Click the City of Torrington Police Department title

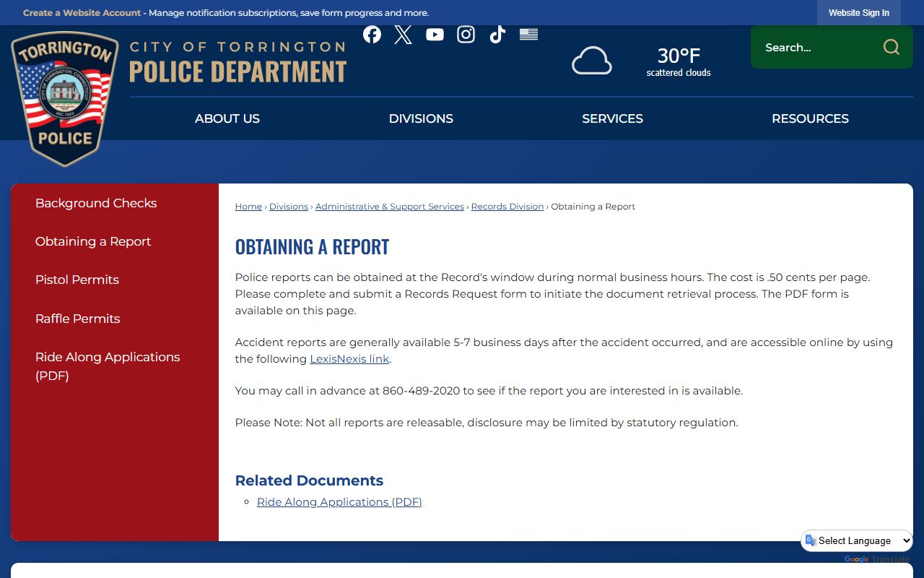(x=238, y=62)
